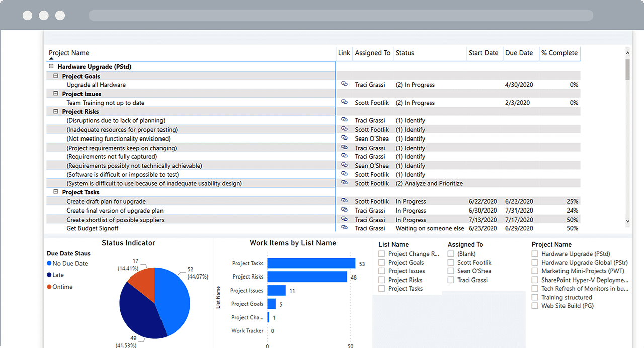This screenshot has width=644, height=348.
Task: Check Marketing Mini-Projects (PWT) under Project Name
Action: [x=534, y=271]
